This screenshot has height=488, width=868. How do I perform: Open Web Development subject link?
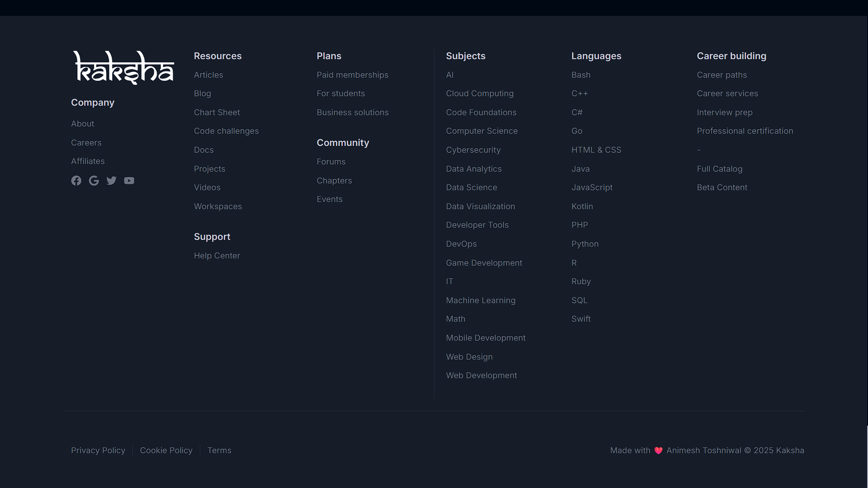pyautogui.click(x=481, y=375)
